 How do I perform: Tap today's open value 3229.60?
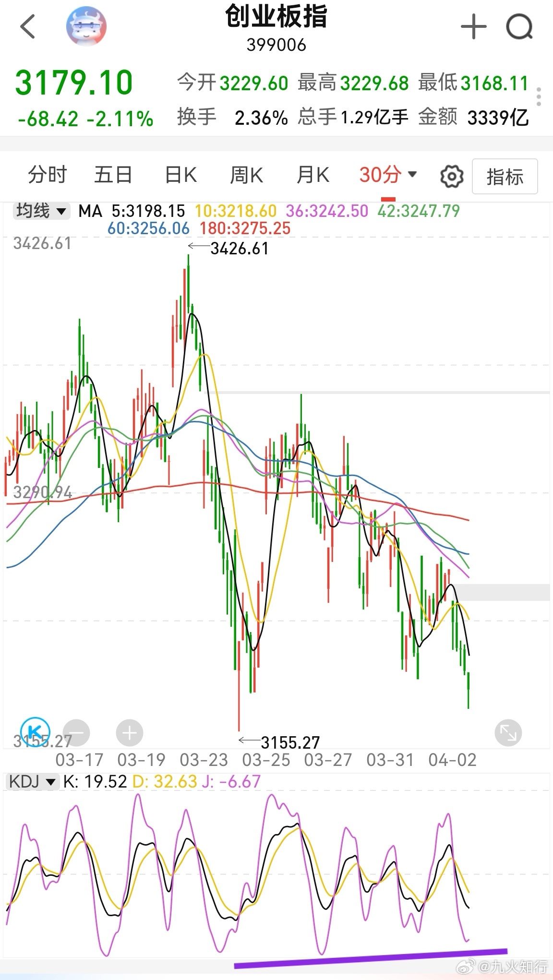[254, 83]
